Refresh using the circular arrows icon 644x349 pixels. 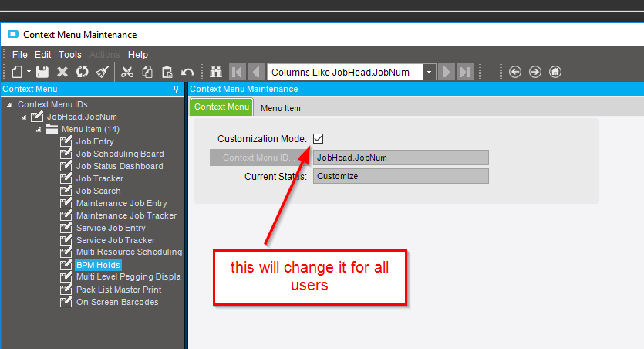83,72
